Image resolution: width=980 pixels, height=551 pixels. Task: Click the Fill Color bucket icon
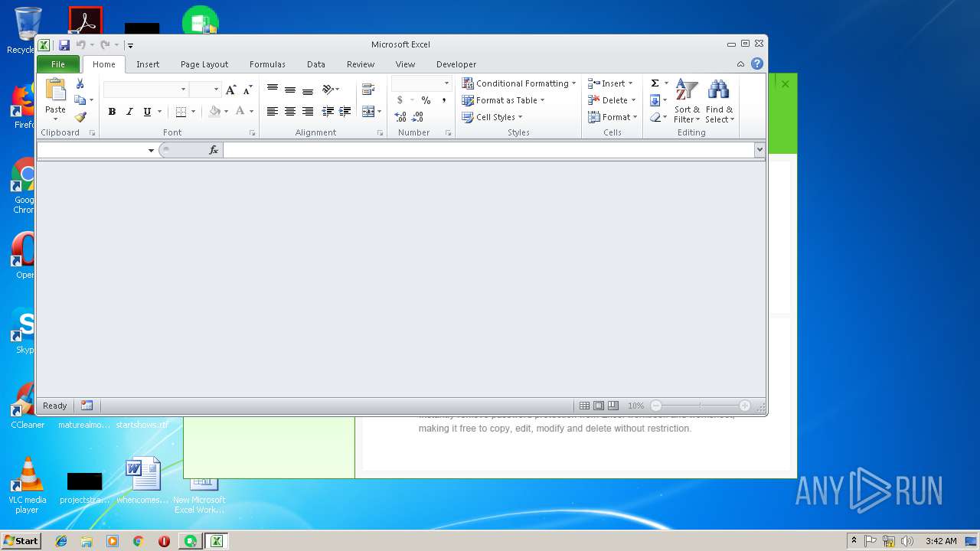[x=214, y=112]
